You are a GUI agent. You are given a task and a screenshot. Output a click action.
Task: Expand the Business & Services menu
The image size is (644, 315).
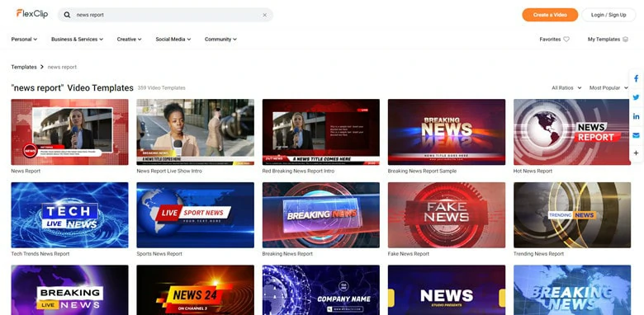[78, 40]
